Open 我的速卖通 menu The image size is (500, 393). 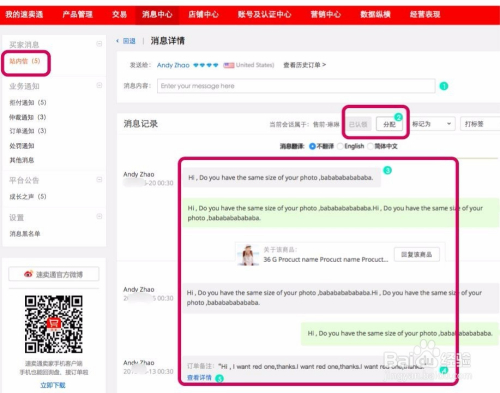pyautogui.click(x=24, y=14)
